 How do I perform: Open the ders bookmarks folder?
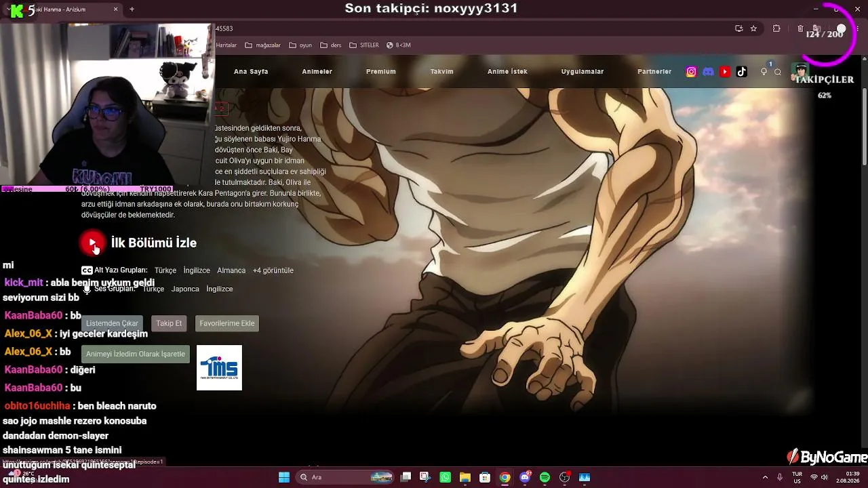coord(330,45)
